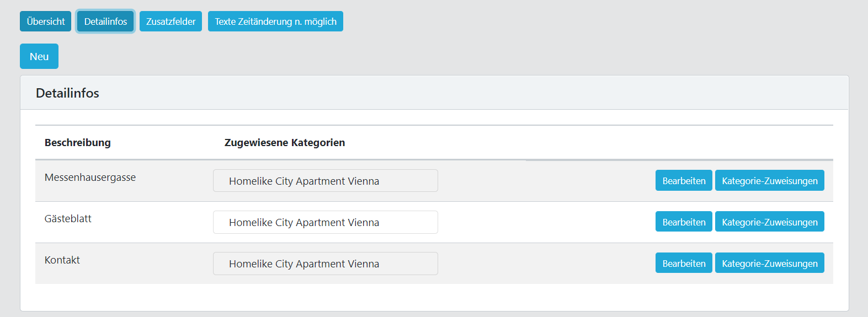The width and height of the screenshot is (868, 317).
Task: Open Kategorie-Zuweisungen for Messenhausergasse
Action: (x=769, y=181)
